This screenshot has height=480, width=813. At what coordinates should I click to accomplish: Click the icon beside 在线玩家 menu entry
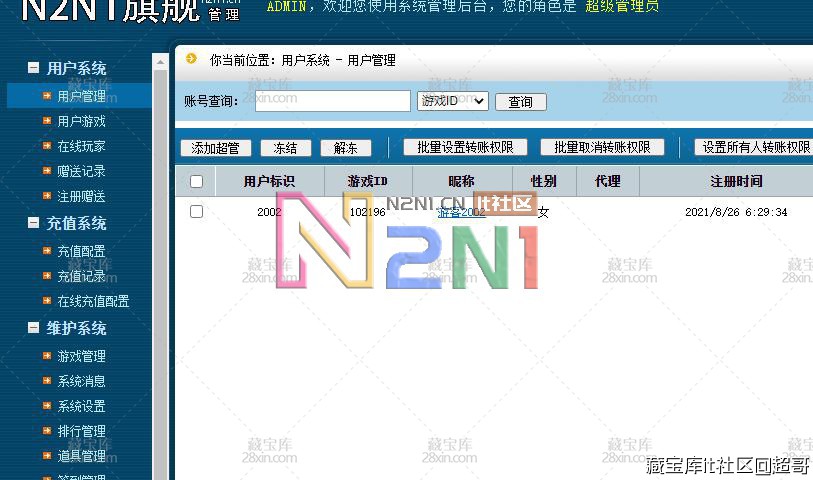pos(47,146)
